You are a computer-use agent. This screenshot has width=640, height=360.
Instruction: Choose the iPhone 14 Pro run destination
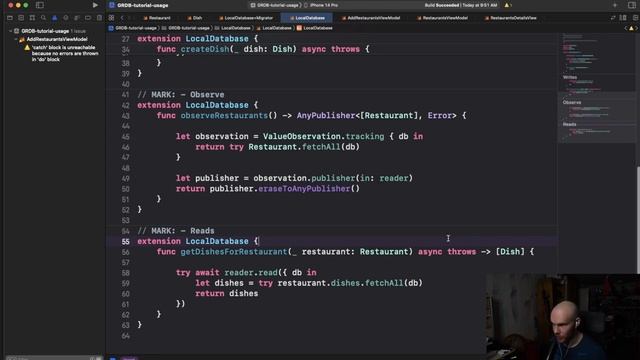pyautogui.click(x=321, y=5)
